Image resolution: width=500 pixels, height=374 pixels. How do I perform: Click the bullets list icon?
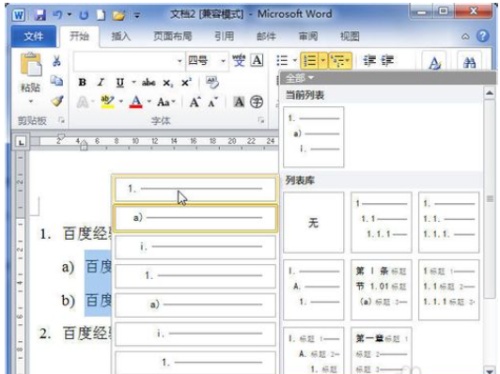282,60
